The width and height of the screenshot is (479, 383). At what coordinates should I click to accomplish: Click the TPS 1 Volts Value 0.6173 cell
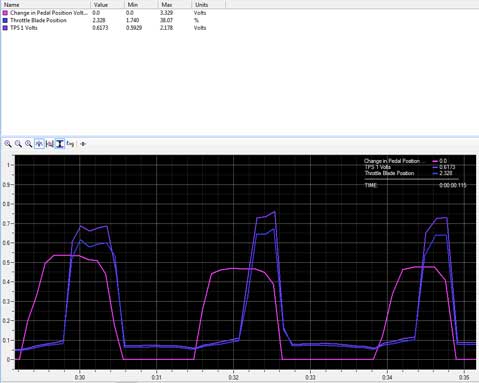(x=100, y=28)
